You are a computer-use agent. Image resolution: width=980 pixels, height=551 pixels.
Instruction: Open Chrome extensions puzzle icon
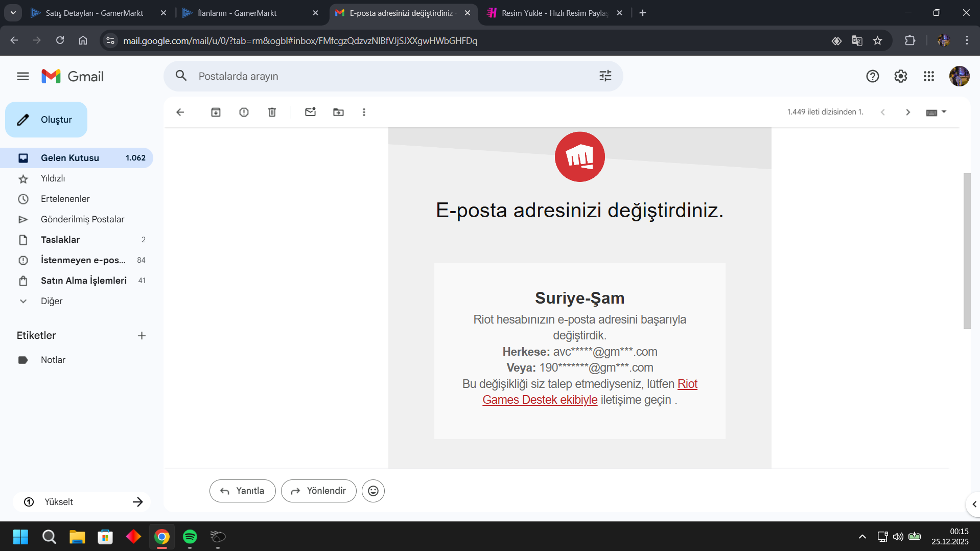point(910,40)
